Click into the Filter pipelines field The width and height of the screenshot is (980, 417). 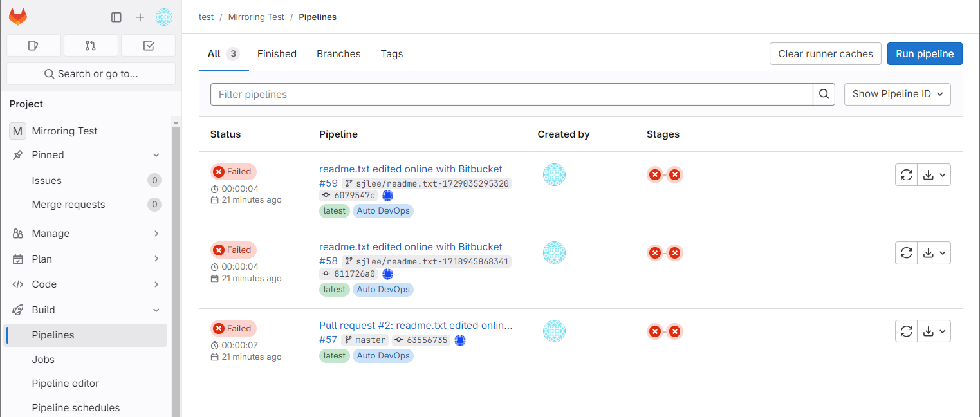point(512,94)
